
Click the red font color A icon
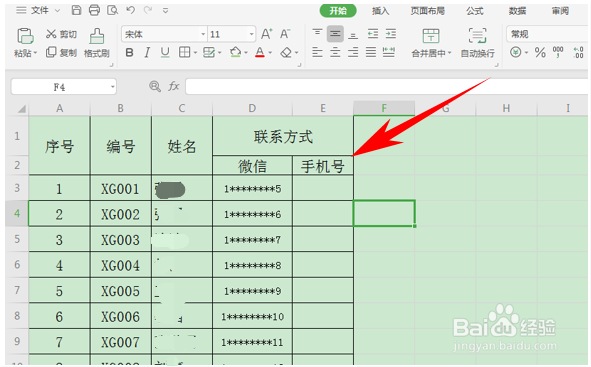260,52
